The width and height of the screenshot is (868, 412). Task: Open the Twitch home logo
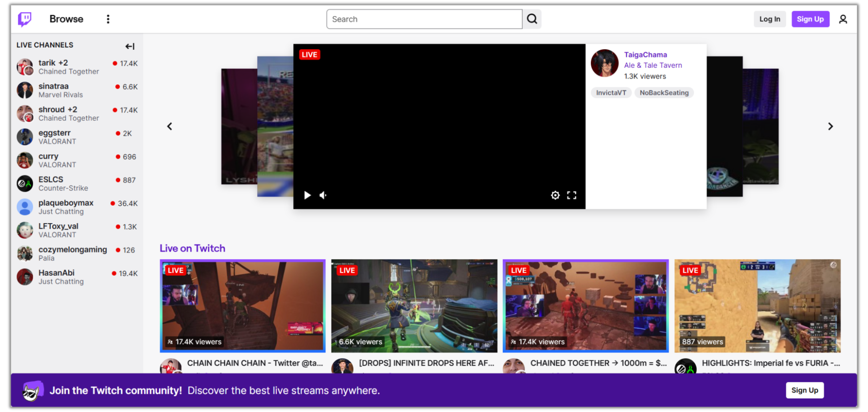pyautogui.click(x=25, y=19)
